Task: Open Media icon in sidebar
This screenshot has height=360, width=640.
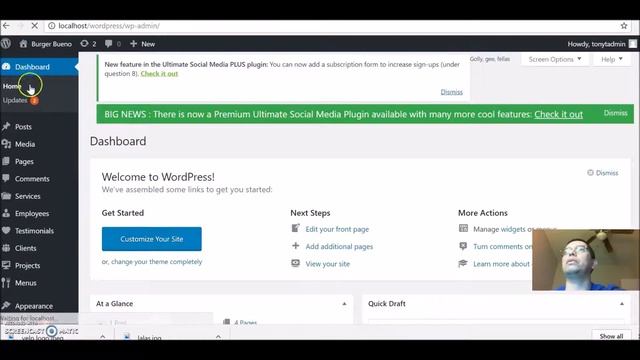Action: pos(6,144)
